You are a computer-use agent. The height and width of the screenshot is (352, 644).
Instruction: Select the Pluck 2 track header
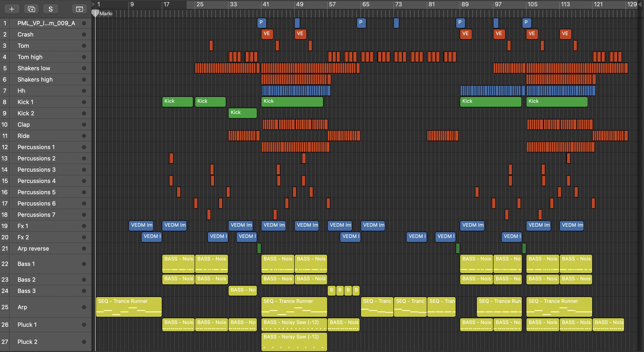tap(27, 342)
